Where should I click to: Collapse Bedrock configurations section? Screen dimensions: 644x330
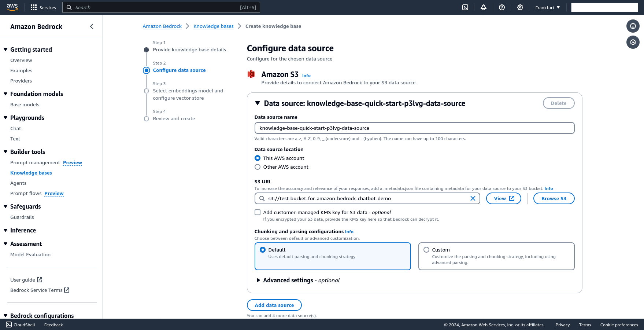click(x=5, y=316)
